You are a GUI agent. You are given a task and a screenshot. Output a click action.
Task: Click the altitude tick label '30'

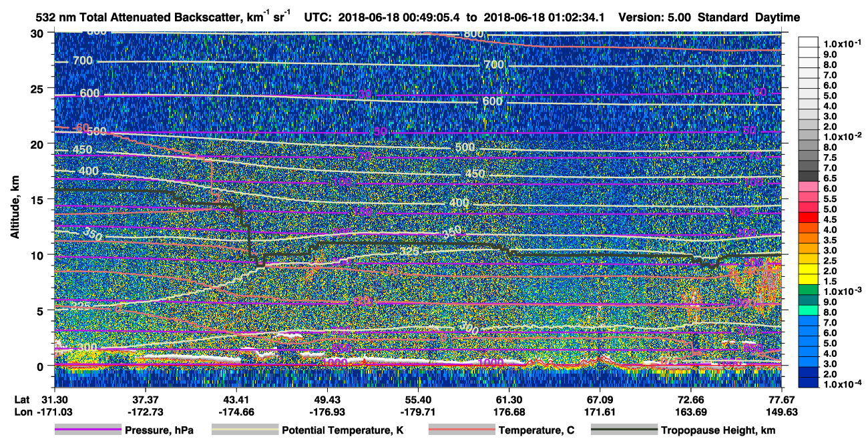pos(38,33)
